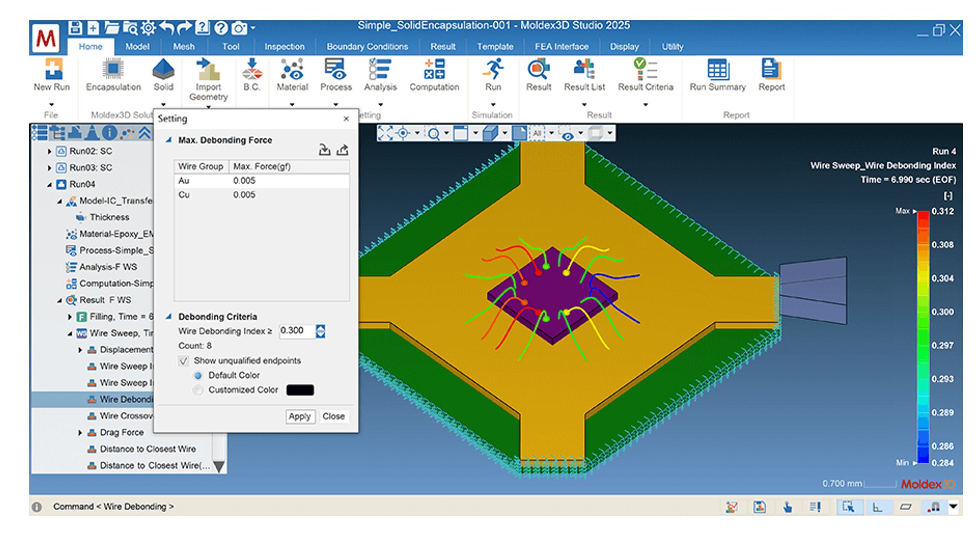
Task: Click the Wire Debonding Index value field
Action: [x=297, y=331]
